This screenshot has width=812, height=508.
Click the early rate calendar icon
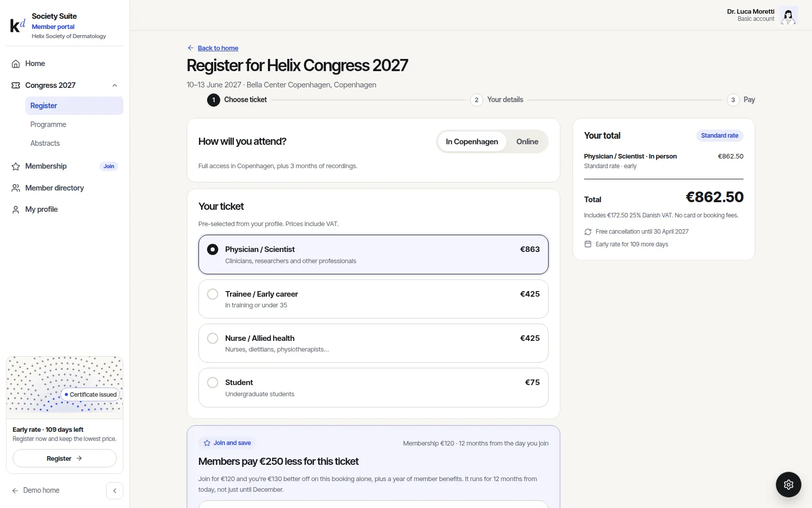[588, 244]
